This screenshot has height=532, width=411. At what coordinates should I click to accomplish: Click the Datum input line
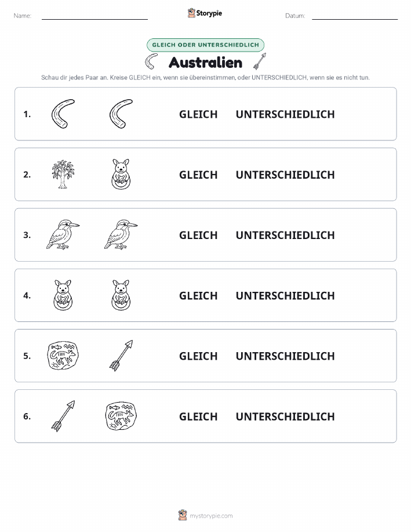click(x=355, y=16)
